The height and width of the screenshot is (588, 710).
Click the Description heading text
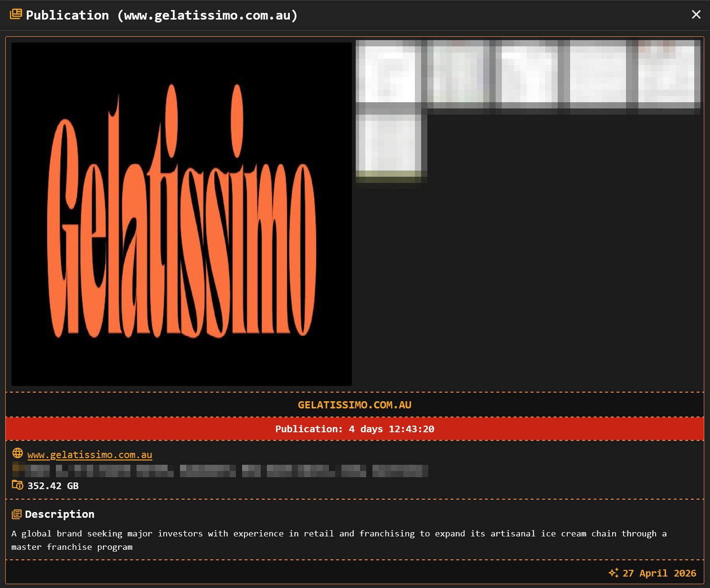(x=60, y=514)
